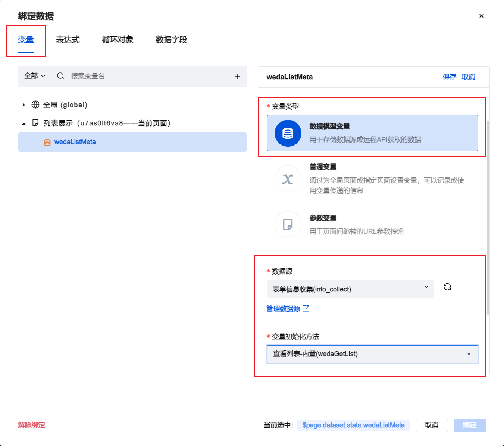Go to the 数据字段 tab
This screenshot has width=504, height=446.
point(171,40)
